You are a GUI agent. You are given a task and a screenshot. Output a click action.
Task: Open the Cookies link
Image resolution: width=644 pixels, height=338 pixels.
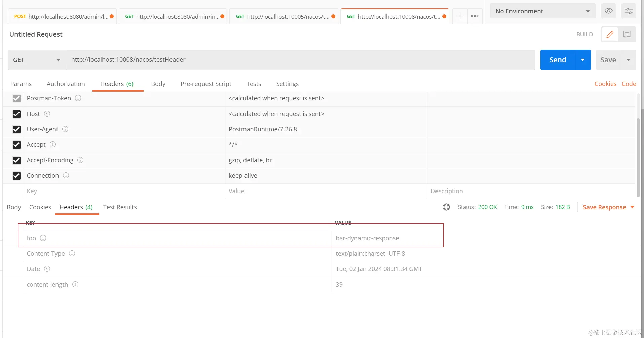(x=605, y=84)
